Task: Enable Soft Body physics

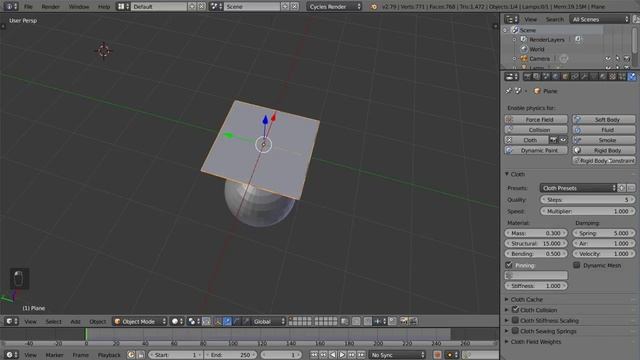Action: click(x=604, y=120)
